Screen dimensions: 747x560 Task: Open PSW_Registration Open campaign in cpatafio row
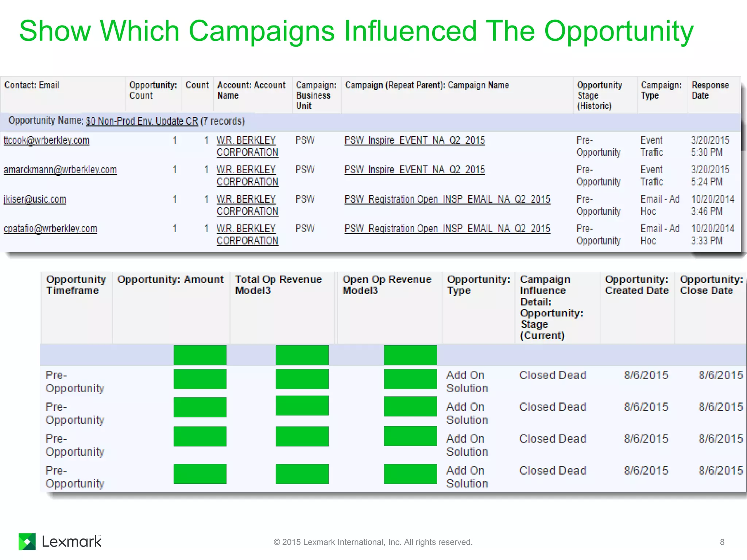(448, 229)
